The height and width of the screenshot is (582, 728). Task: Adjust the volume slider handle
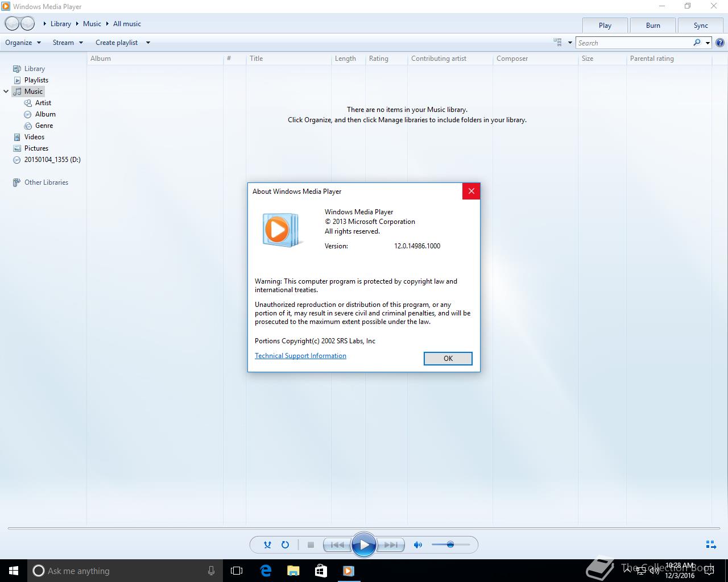click(450, 544)
